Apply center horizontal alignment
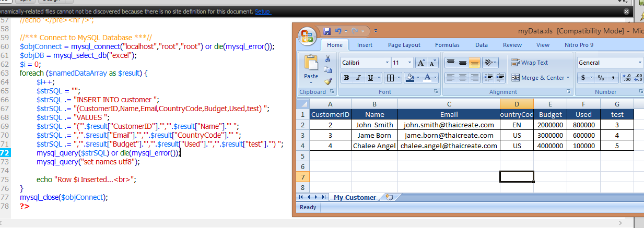This screenshot has width=644, height=228. (462, 78)
